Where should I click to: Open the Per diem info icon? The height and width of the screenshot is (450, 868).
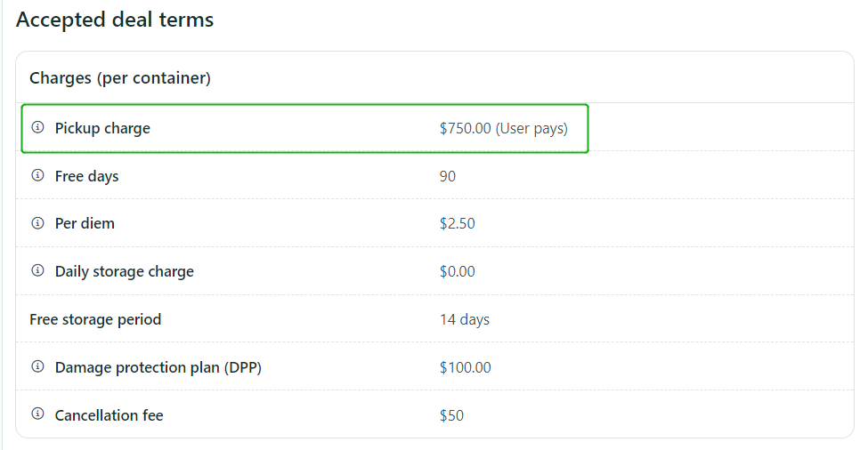point(37,223)
